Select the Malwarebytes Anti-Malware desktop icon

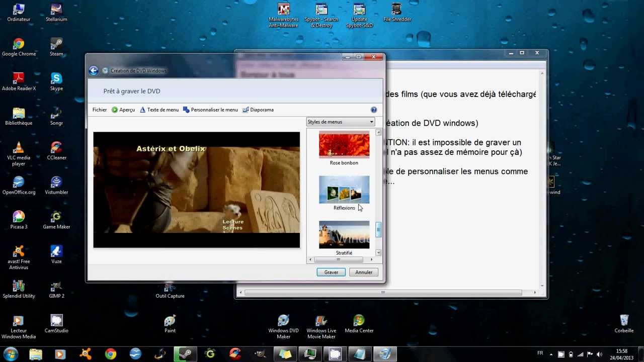tap(283, 16)
